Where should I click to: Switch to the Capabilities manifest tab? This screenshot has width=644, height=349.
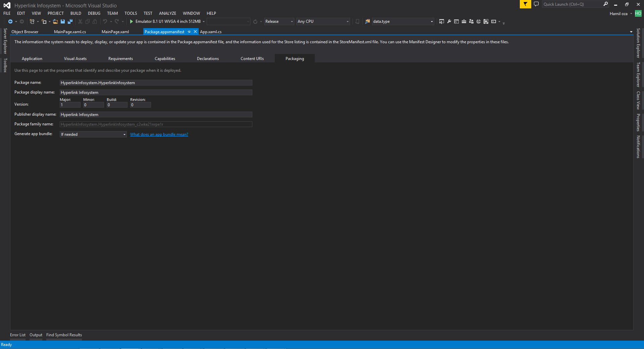(x=165, y=59)
